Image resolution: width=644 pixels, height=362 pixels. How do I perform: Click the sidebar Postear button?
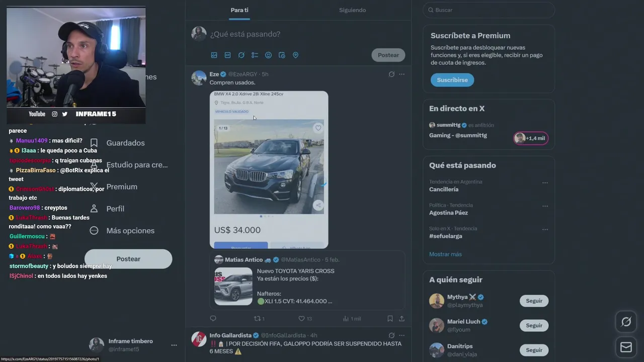click(128, 259)
